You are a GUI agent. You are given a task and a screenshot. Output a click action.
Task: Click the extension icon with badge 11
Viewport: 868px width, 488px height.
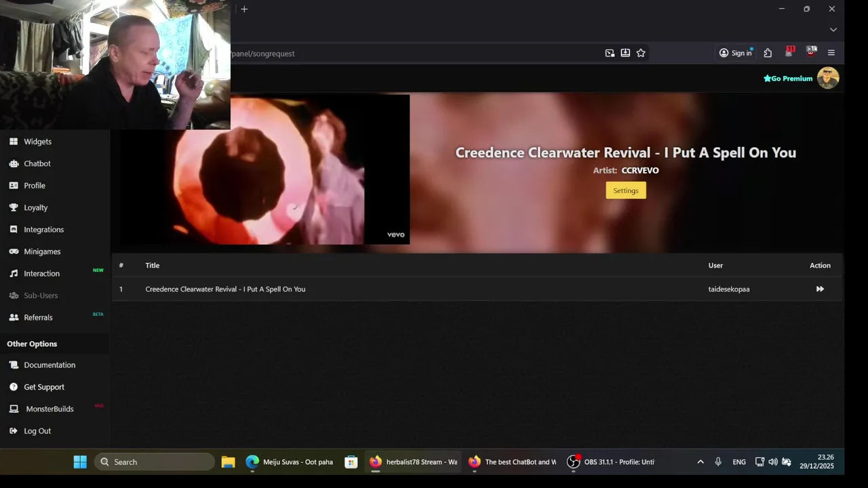pyautogui.click(x=789, y=52)
